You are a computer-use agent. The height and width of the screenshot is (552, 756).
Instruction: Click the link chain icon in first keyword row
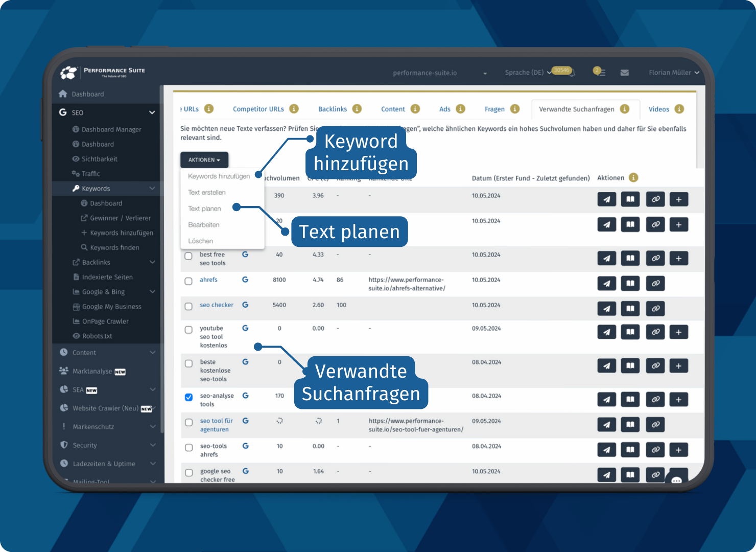coord(655,199)
